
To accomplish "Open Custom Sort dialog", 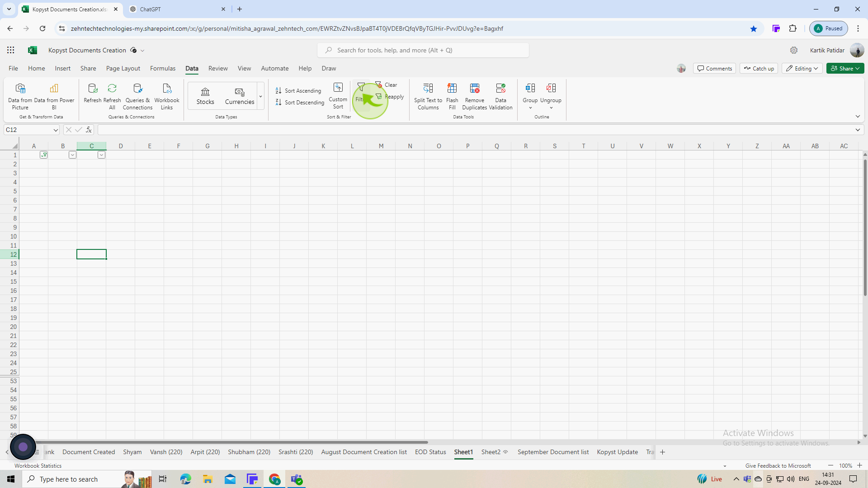I will pos(338,96).
